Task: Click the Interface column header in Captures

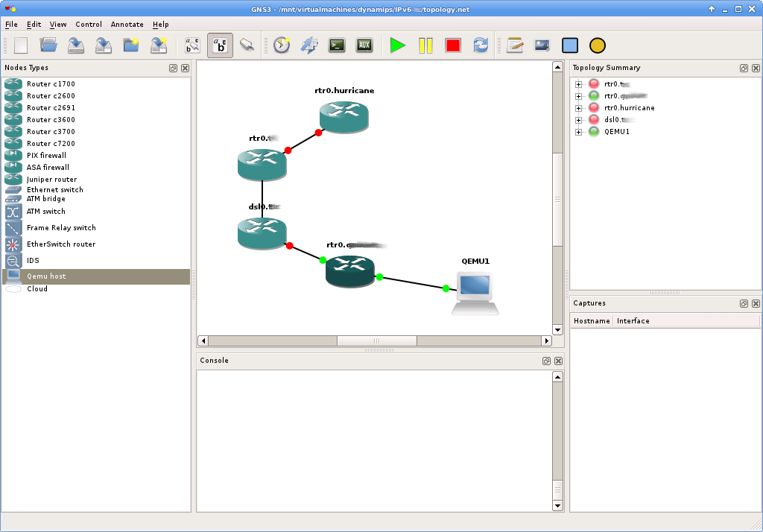Action: coord(686,320)
